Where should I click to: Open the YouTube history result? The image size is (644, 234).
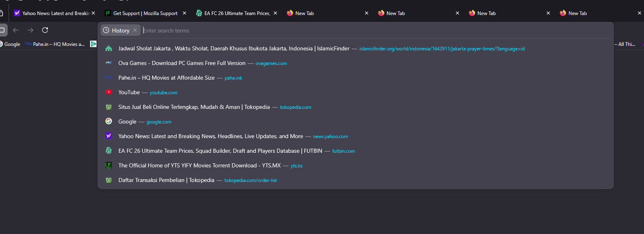pos(356,93)
